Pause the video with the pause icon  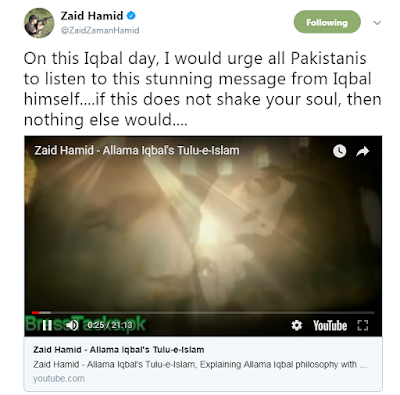pyautogui.click(x=47, y=325)
